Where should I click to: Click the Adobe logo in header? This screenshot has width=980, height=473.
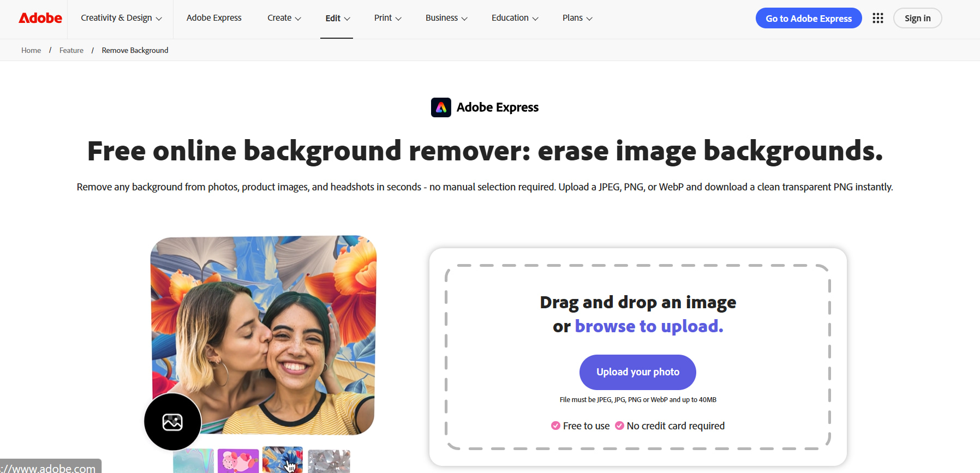(40, 18)
